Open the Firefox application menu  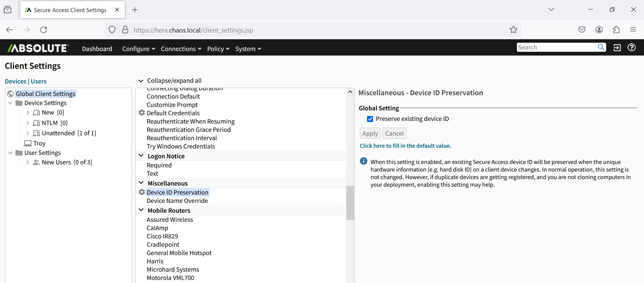tap(633, 29)
